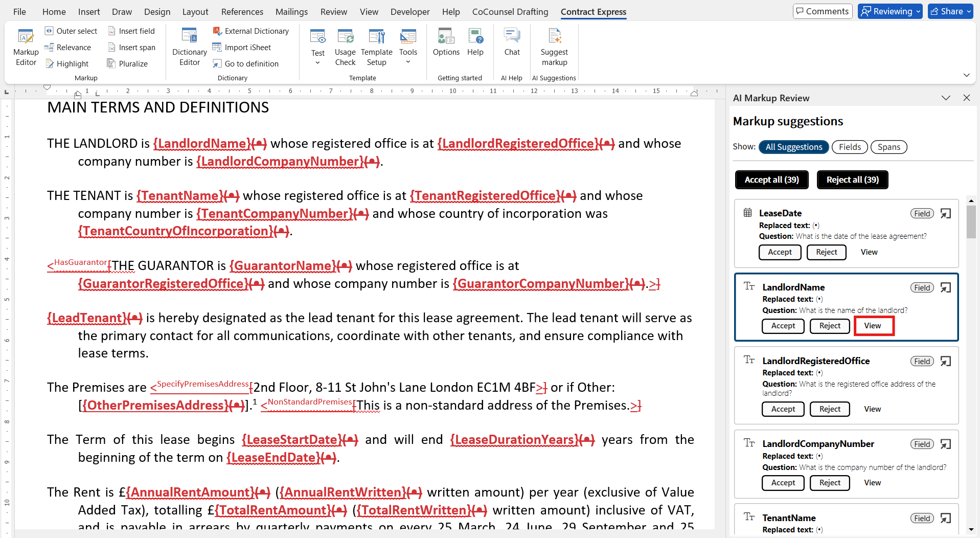Open the CoCounsel Drafting tab
This screenshot has width=980, height=538.
coord(510,12)
